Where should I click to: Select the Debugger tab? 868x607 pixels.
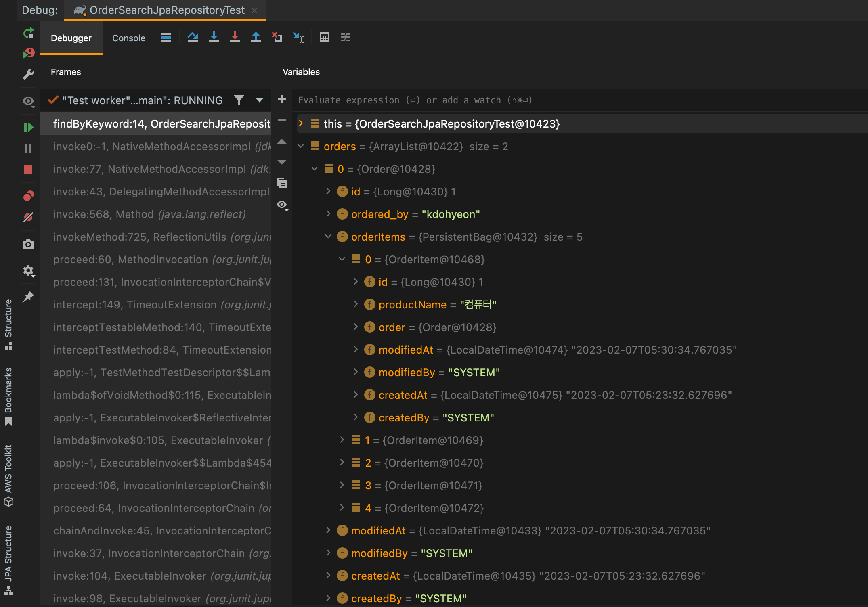(71, 38)
